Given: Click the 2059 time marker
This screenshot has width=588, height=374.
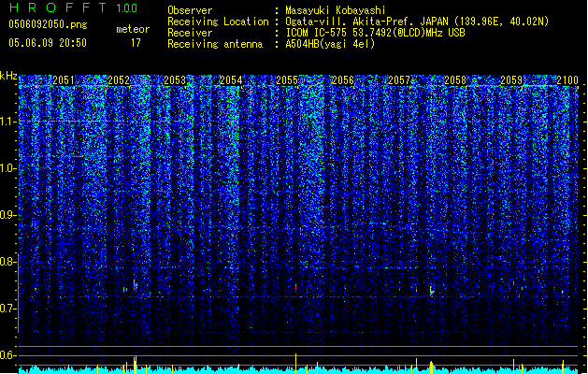Looking at the screenshot, I should [511, 80].
